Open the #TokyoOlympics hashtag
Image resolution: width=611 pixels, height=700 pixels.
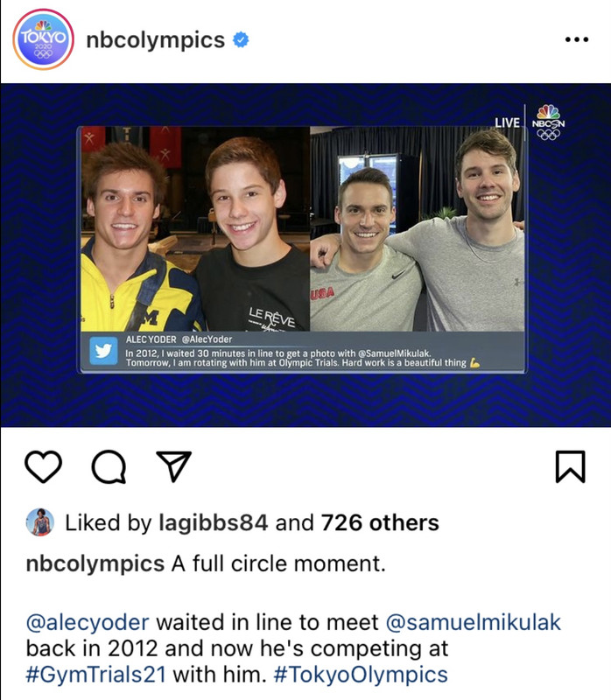(x=360, y=675)
